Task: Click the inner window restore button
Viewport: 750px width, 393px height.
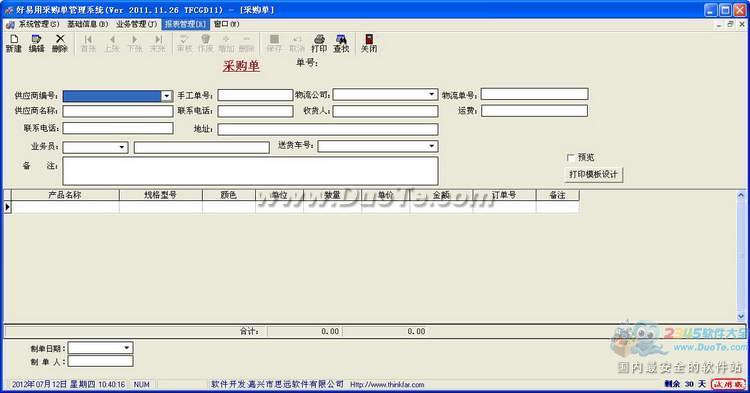Action: (730, 24)
